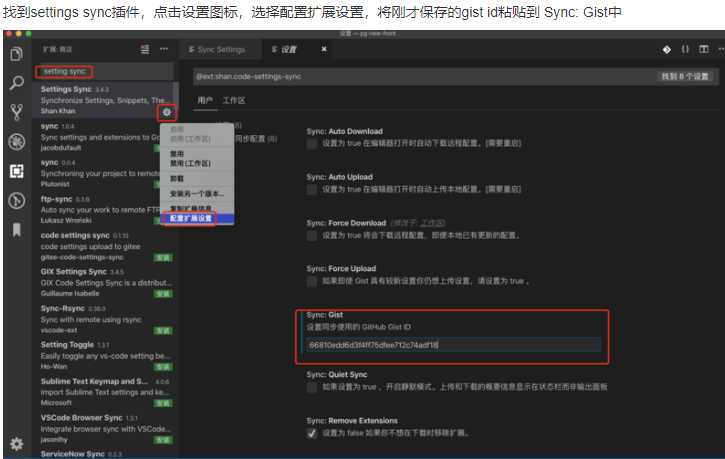The width and height of the screenshot is (725, 459).
Task: Open the Search view in activity bar
Action: (17, 83)
